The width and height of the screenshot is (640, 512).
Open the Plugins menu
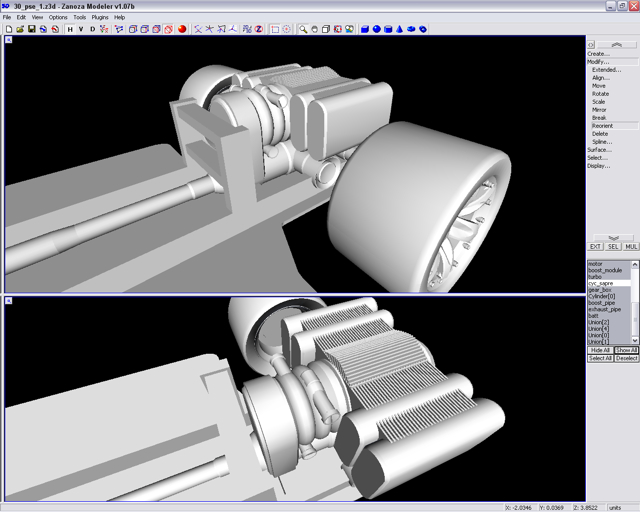(x=100, y=17)
